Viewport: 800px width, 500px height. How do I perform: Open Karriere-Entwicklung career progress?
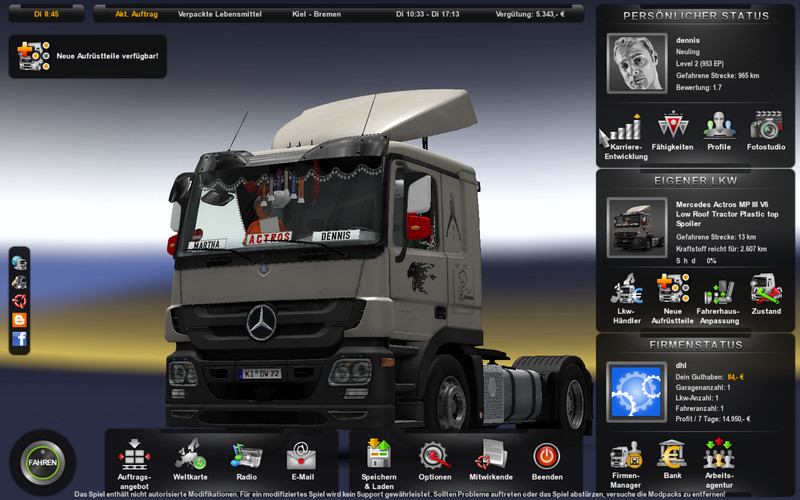(x=626, y=136)
